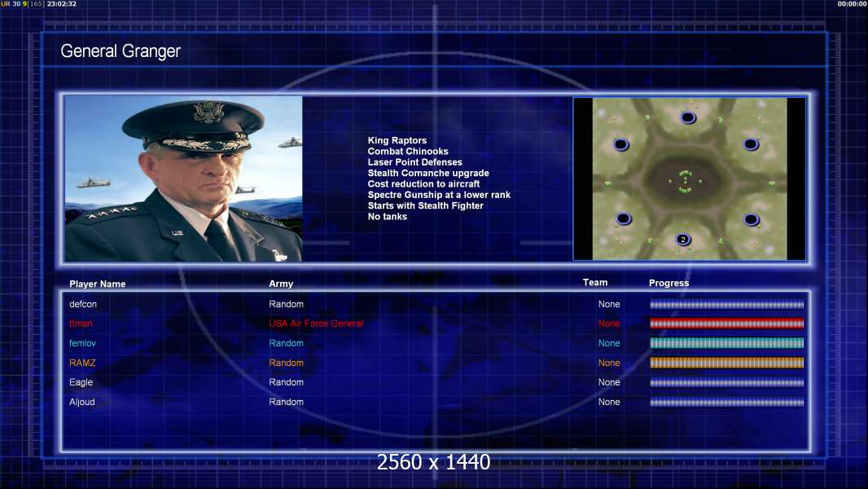Click the Team column header
Image resolution: width=868 pixels, height=489 pixels.
click(595, 283)
